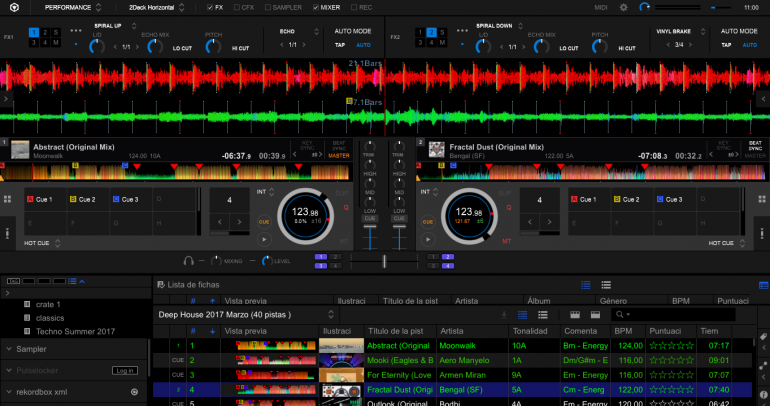
Task: Open the INT tempo range selector on deck 1
Action: [x=266, y=192]
